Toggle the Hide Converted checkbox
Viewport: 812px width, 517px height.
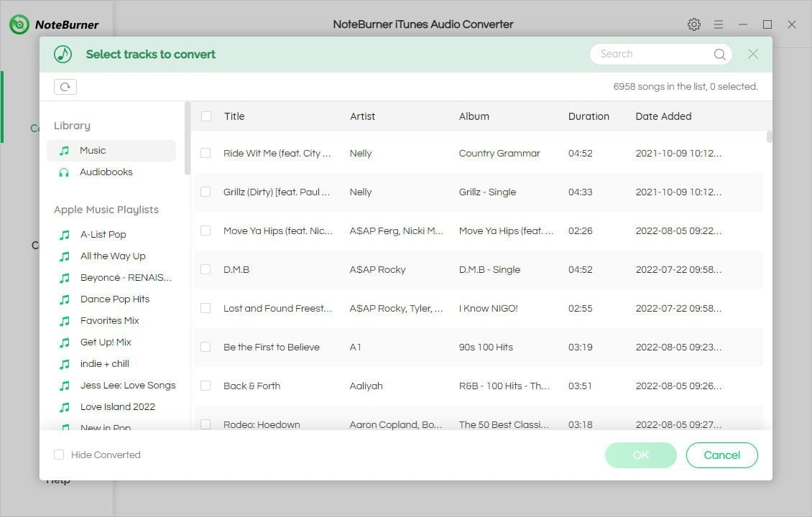59,455
